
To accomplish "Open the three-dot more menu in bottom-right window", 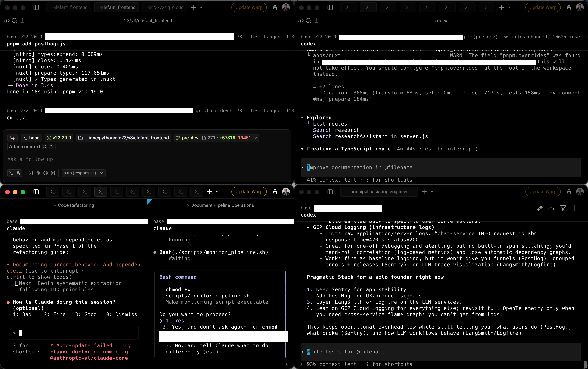I will coord(575,208).
